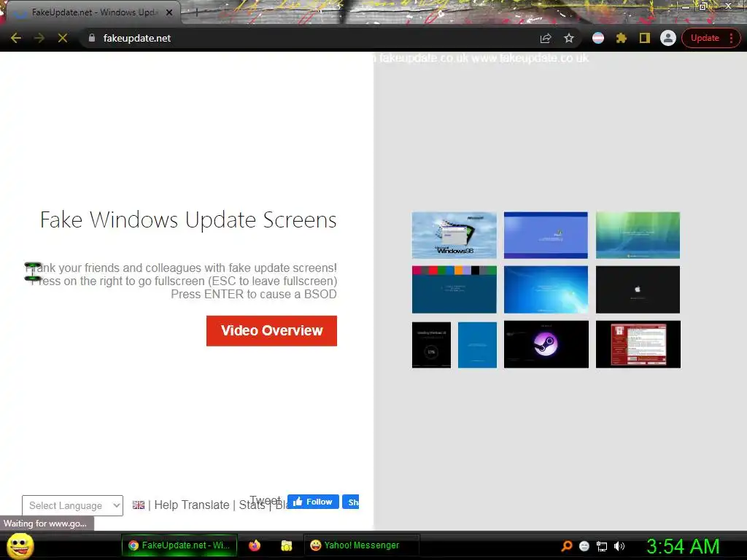The height and width of the screenshot is (560, 747).
Task: Open the Stats link
Action: pos(251,505)
